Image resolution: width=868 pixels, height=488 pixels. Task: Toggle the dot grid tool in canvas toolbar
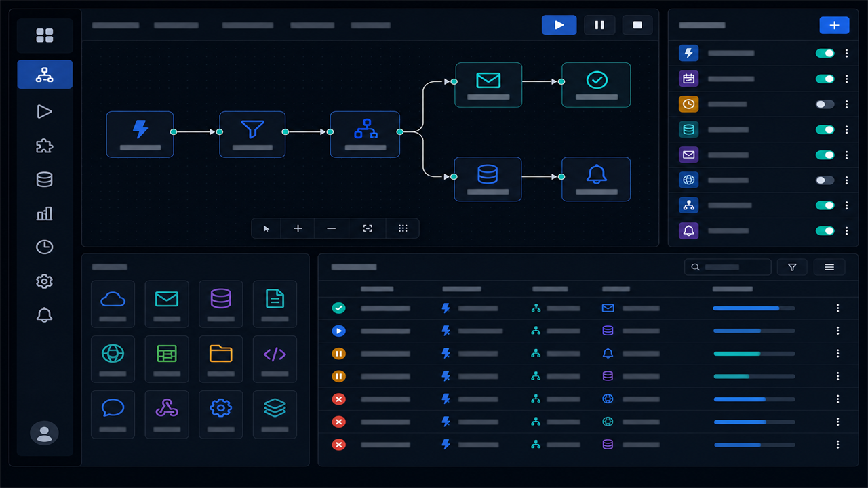tap(403, 228)
